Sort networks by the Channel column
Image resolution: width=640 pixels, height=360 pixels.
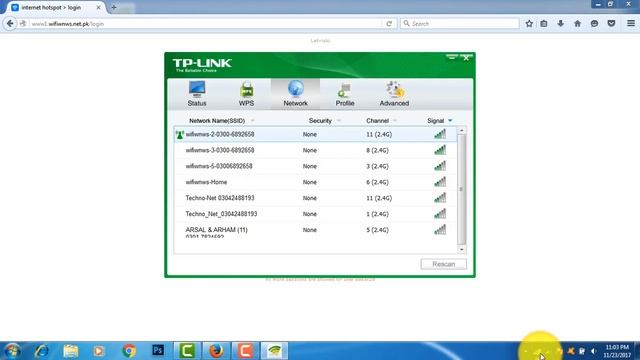(x=378, y=121)
